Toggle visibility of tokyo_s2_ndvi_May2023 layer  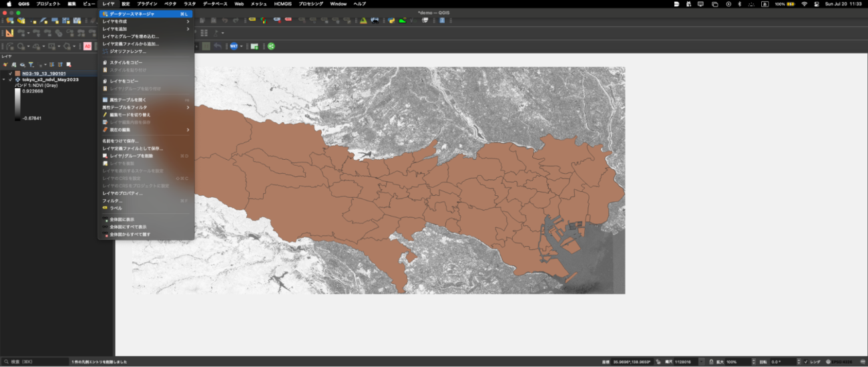(x=11, y=80)
